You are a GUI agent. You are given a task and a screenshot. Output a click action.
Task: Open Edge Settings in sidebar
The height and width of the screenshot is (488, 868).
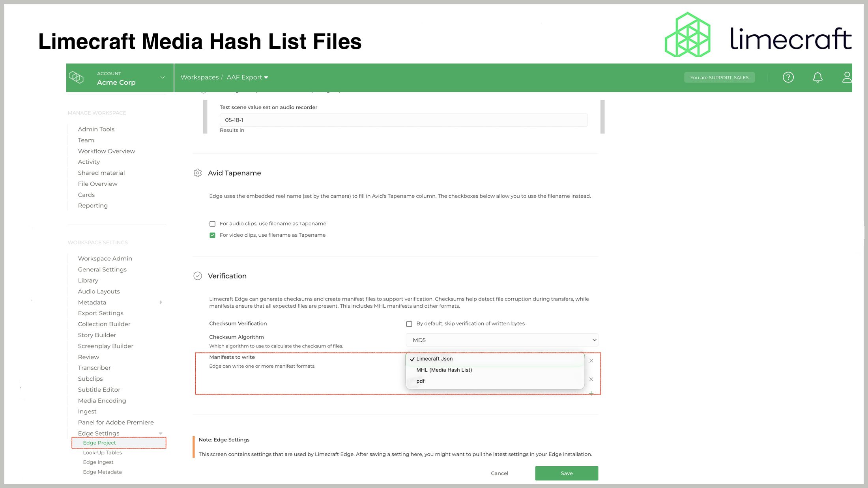pos(99,433)
